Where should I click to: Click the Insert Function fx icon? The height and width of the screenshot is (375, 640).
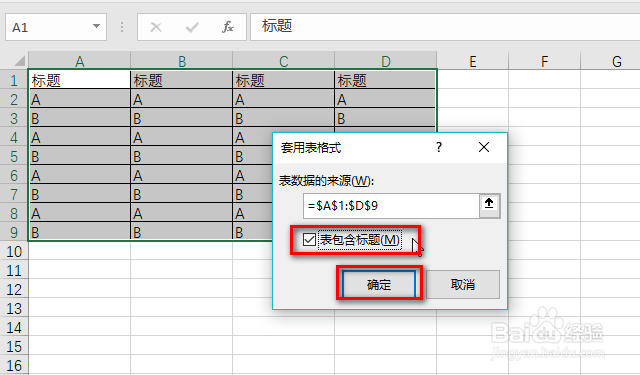click(x=228, y=27)
